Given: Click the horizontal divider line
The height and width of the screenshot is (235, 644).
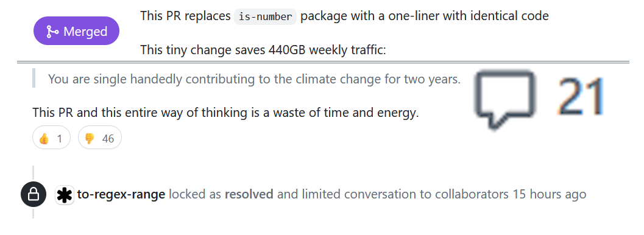Looking at the screenshot, I should tap(323, 62).
